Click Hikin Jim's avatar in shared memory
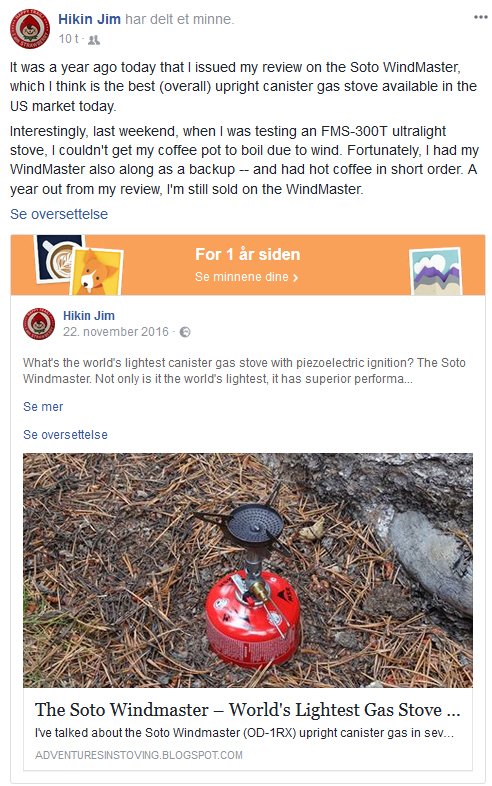Screen dimensions: 492x786 tap(39, 324)
